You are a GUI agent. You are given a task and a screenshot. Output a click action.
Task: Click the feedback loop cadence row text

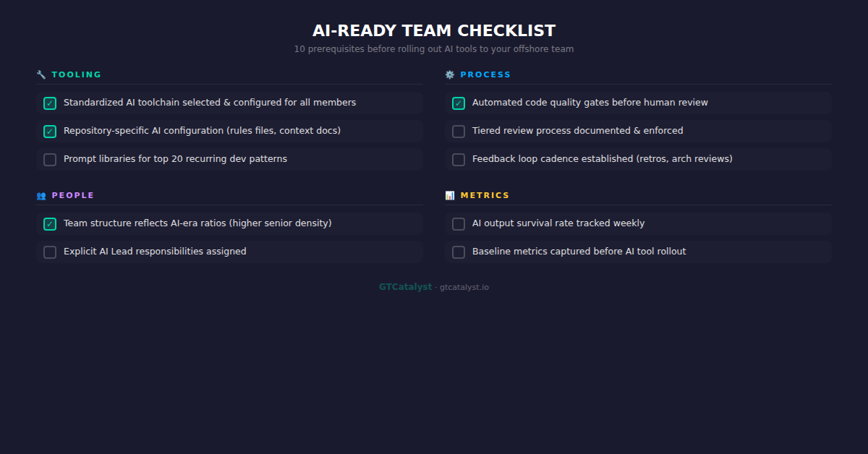602,158
